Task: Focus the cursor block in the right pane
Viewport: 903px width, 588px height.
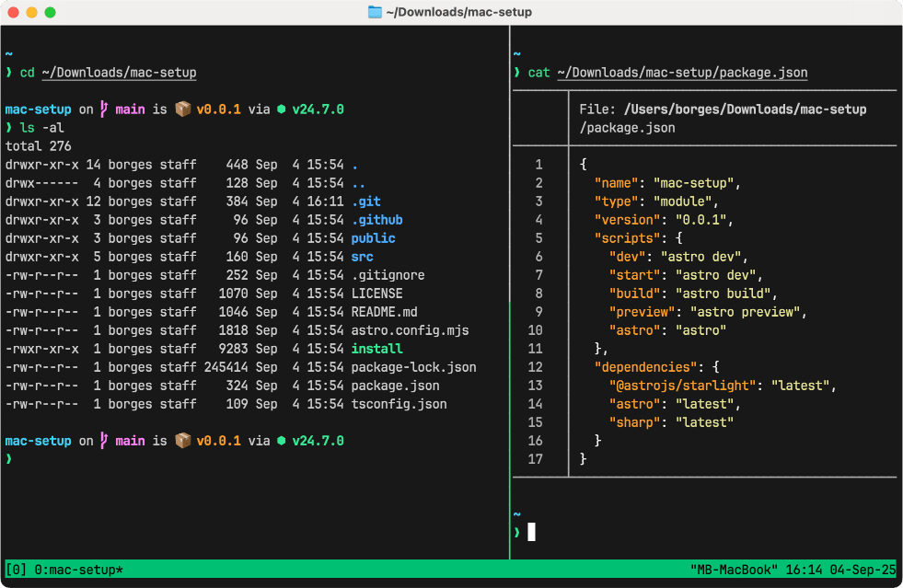Action: click(531, 531)
